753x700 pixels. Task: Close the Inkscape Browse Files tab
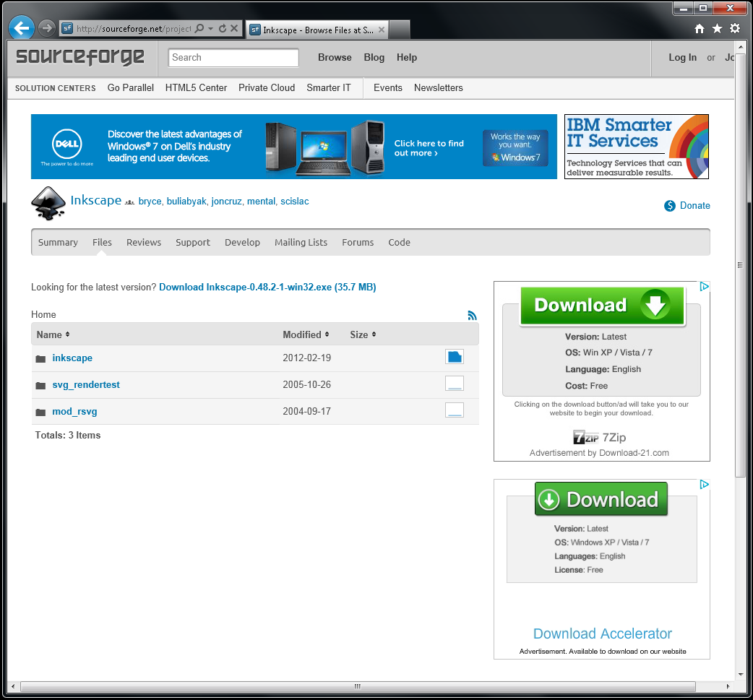(382, 30)
